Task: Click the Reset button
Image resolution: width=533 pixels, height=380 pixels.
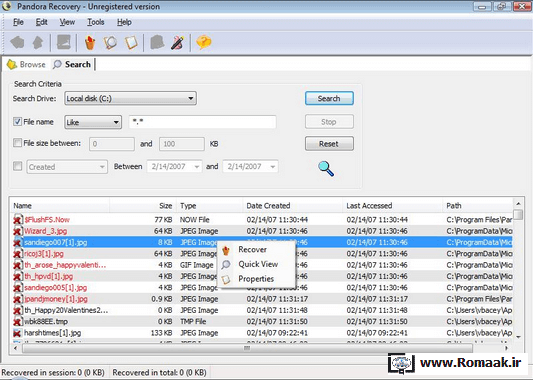Action: click(329, 144)
